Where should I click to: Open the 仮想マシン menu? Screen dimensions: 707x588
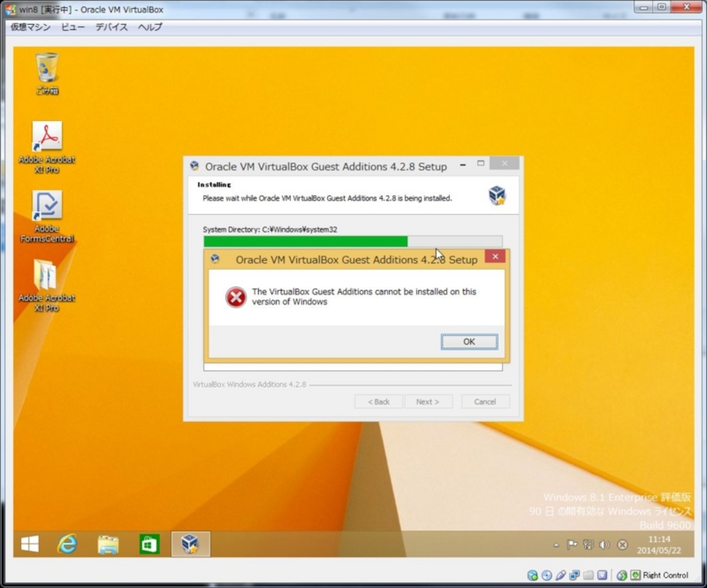30,27
